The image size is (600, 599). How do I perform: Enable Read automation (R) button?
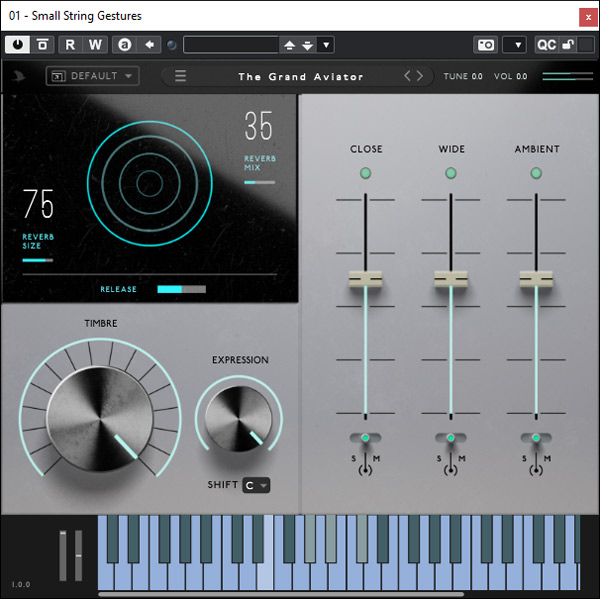point(70,44)
